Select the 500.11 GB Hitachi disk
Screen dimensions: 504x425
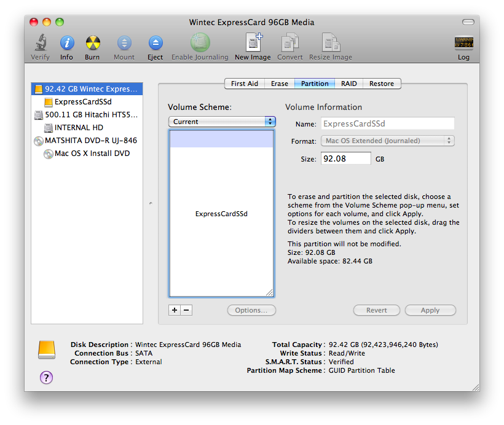87,115
